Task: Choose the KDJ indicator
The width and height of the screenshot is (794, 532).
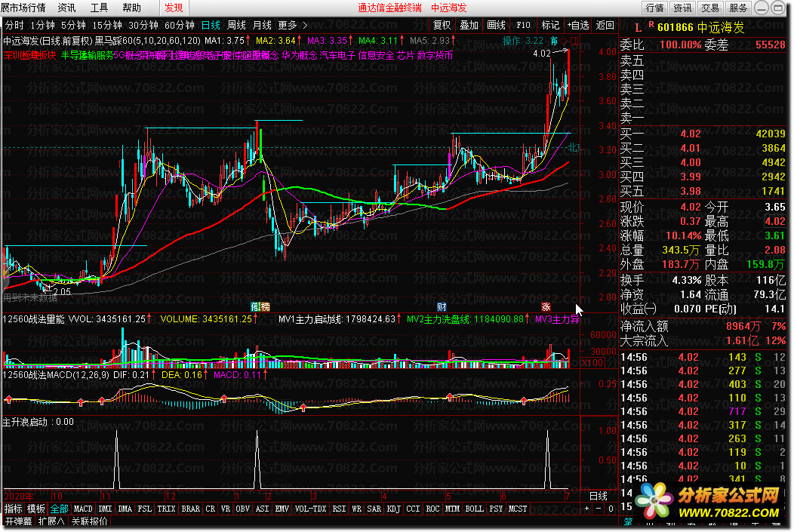Action: [394, 509]
